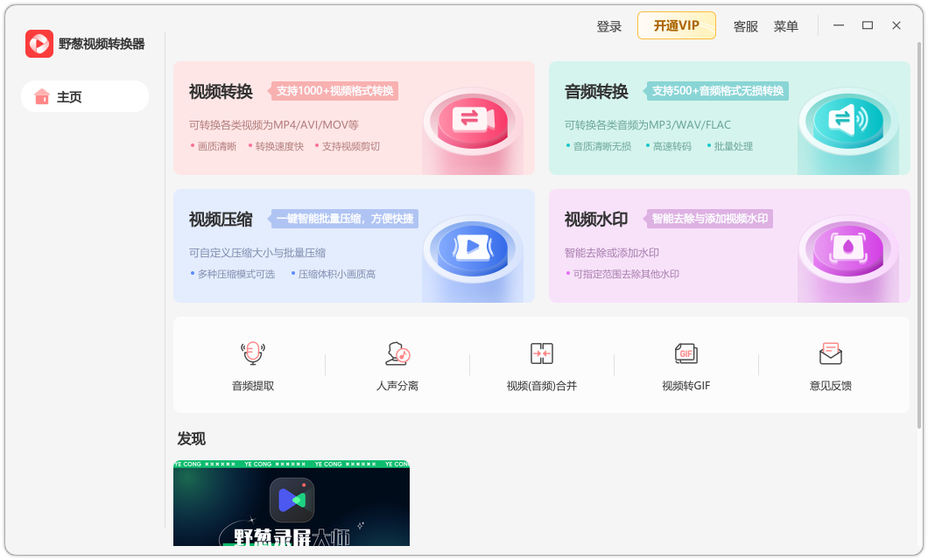Open the 菜单 menu
The image size is (928, 560).
(x=786, y=25)
